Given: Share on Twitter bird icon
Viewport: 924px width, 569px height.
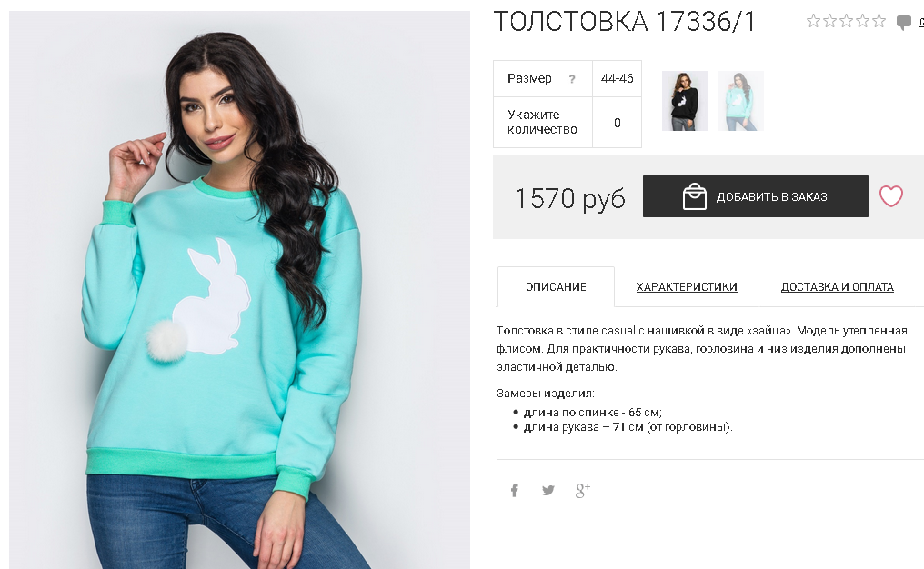Looking at the screenshot, I should 548,490.
